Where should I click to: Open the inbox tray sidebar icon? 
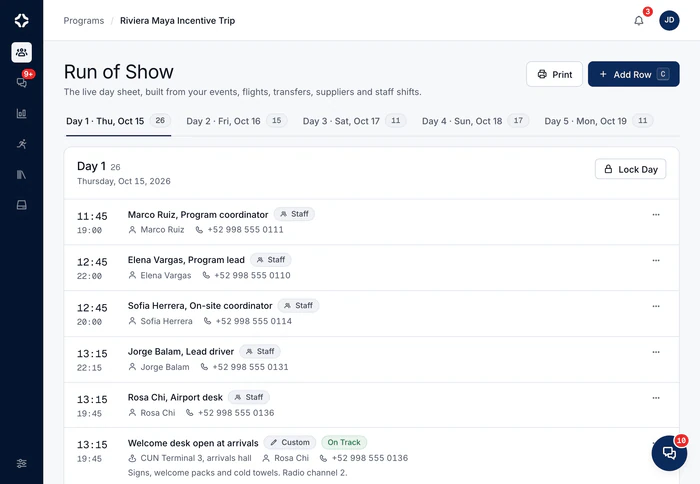click(x=21, y=205)
